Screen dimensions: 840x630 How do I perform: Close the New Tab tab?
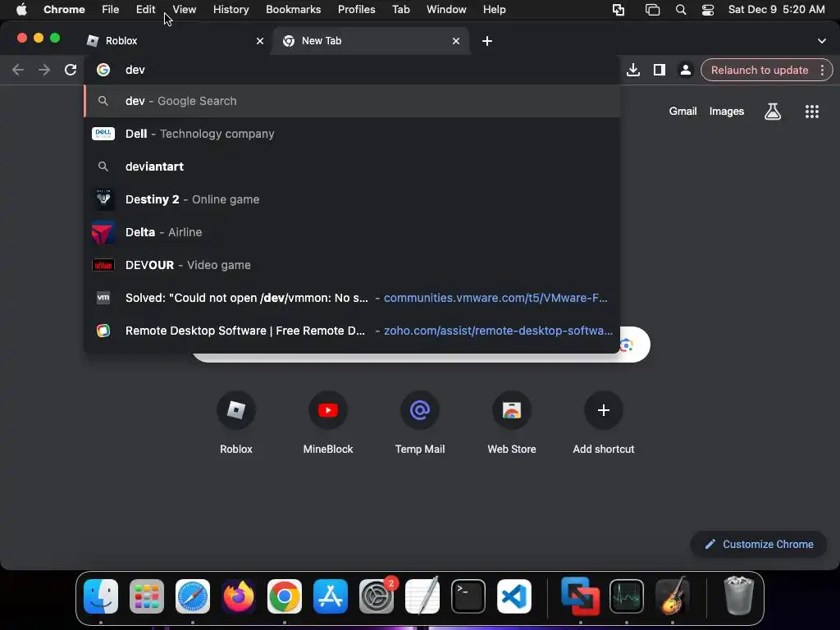point(456,41)
